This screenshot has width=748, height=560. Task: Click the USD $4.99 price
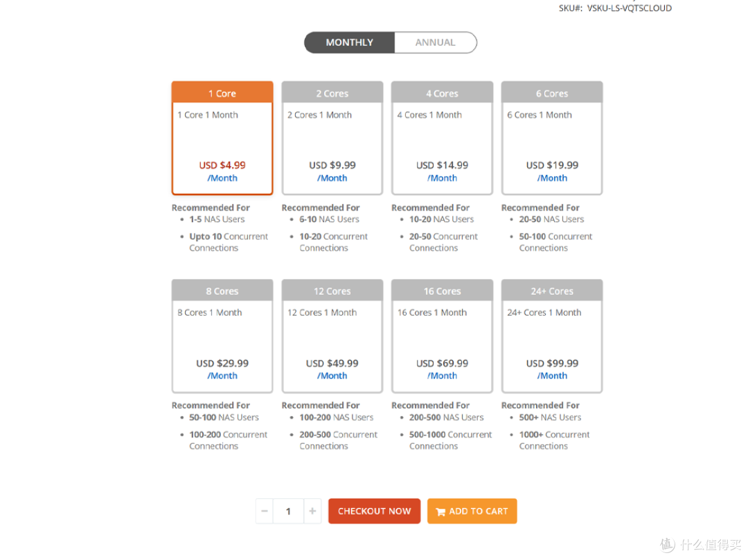(222, 165)
